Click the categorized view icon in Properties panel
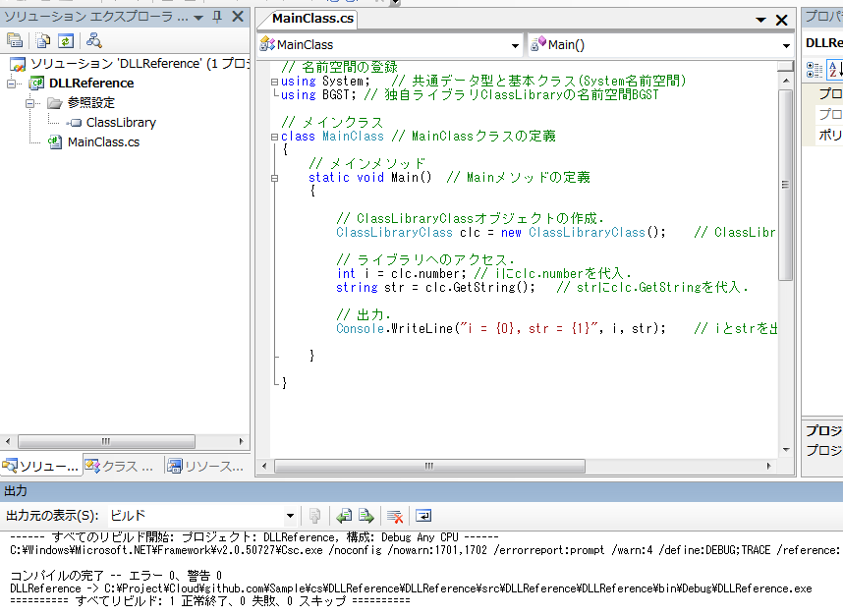The image size is (843, 616). pos(815,70)
